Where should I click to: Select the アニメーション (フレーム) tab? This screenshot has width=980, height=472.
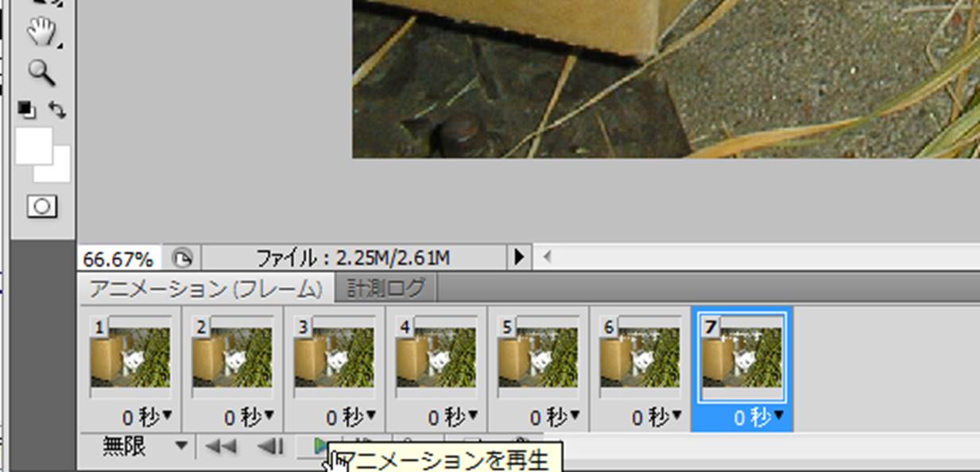click(205, 288)
